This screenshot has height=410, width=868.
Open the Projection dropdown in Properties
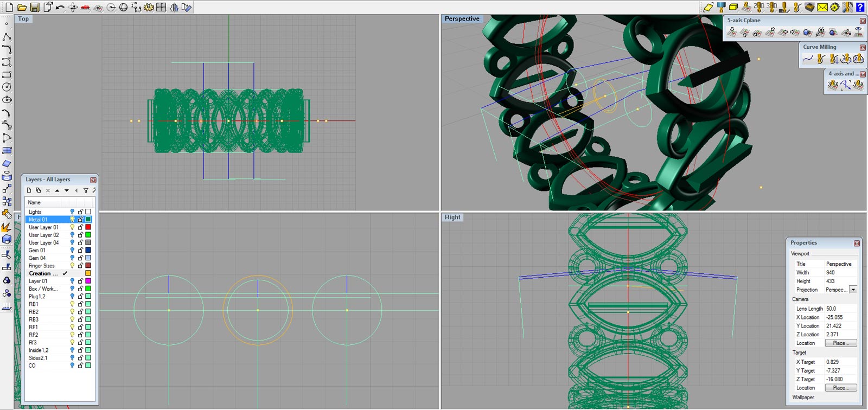pos(853,290)
